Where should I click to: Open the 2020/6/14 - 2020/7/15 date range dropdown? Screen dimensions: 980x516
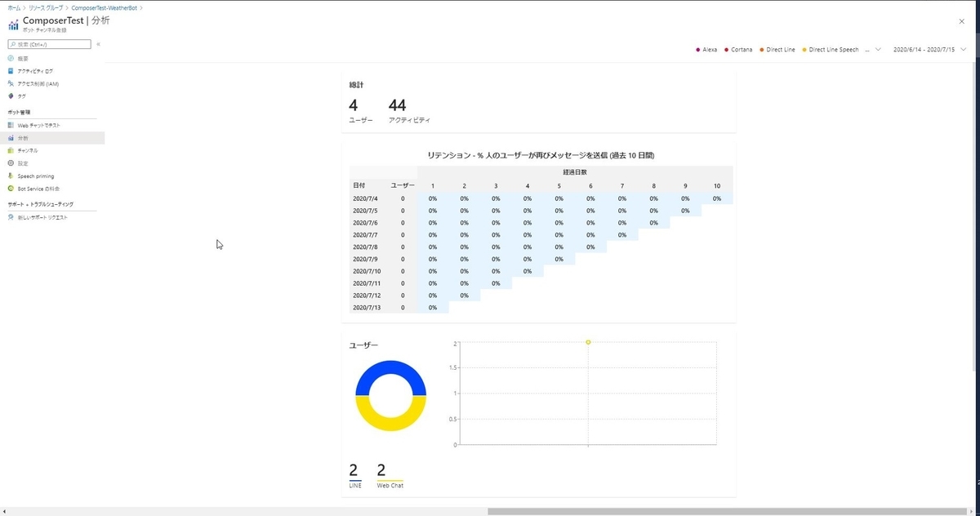pos(930,50)
